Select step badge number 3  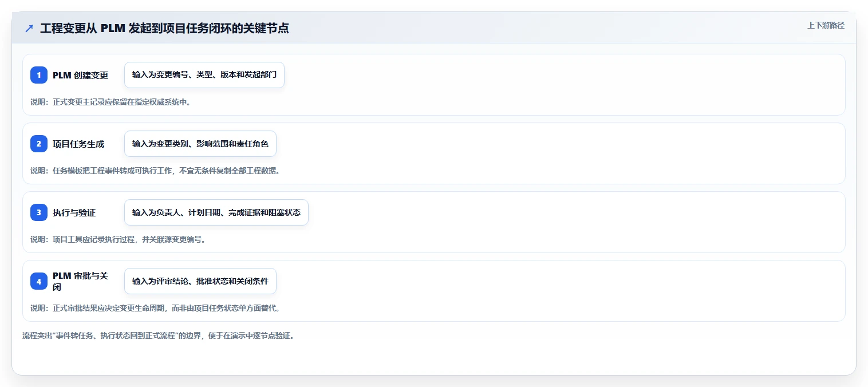(x=39, y=212)
